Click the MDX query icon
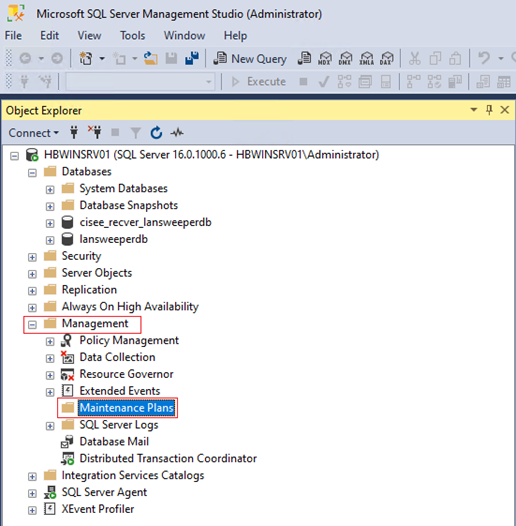The width and height of the screenshot is (516, 526). pos(325,59)
